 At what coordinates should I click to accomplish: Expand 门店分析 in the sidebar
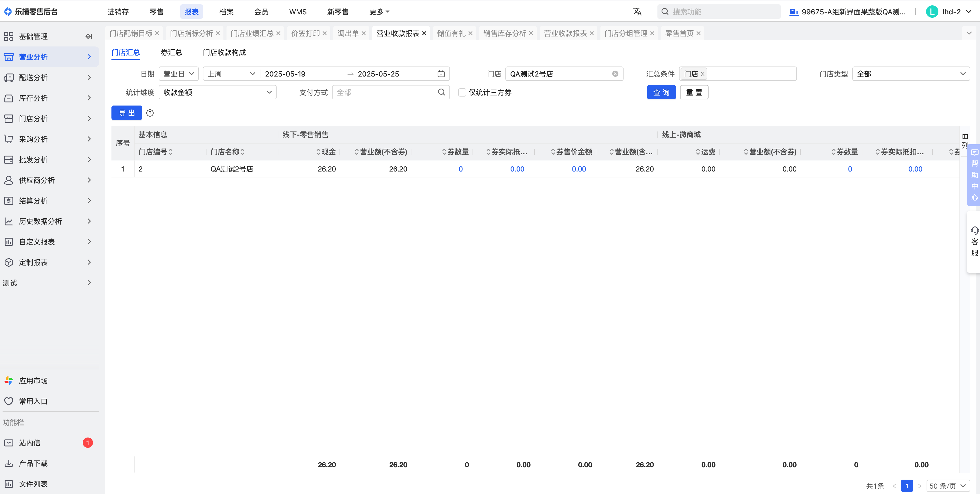coord(50,119)
